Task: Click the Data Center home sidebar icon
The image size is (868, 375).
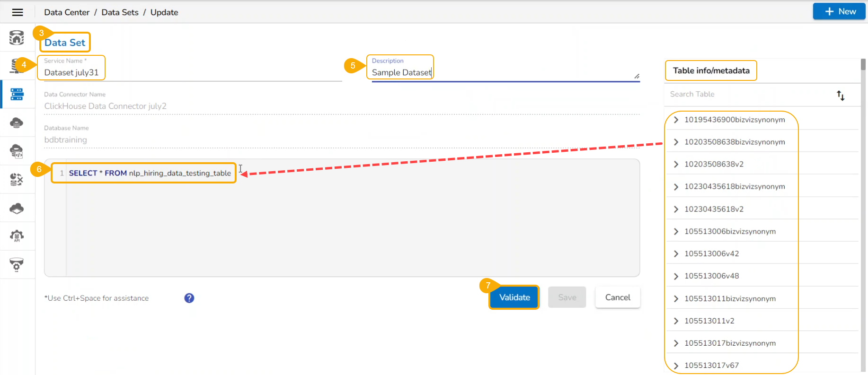Action: [17, 37]
